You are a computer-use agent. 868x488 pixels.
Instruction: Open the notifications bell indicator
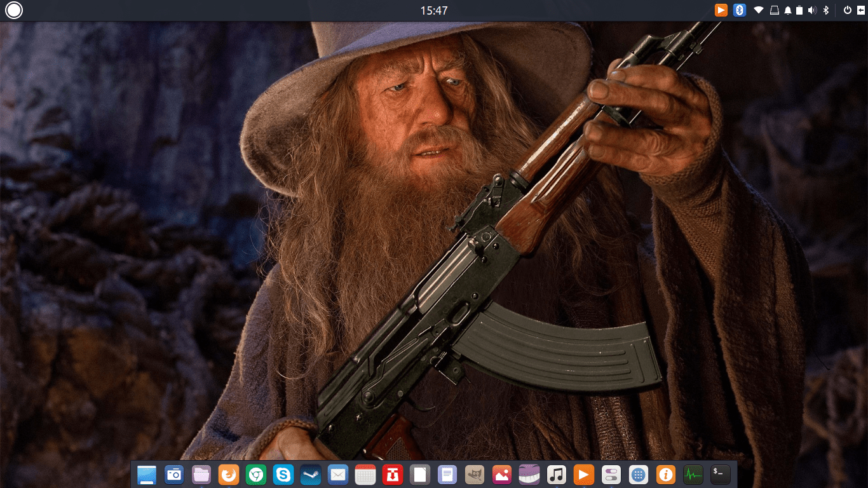coord(788,10)
